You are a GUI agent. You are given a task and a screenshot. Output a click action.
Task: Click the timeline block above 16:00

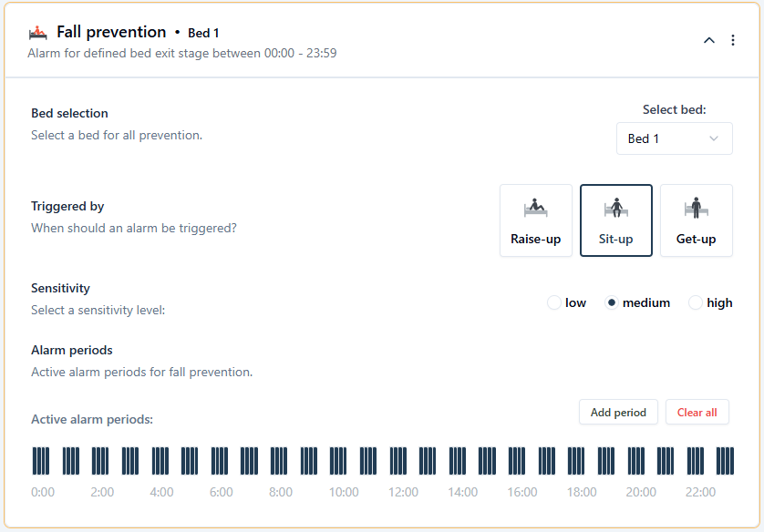coord(517,460)
